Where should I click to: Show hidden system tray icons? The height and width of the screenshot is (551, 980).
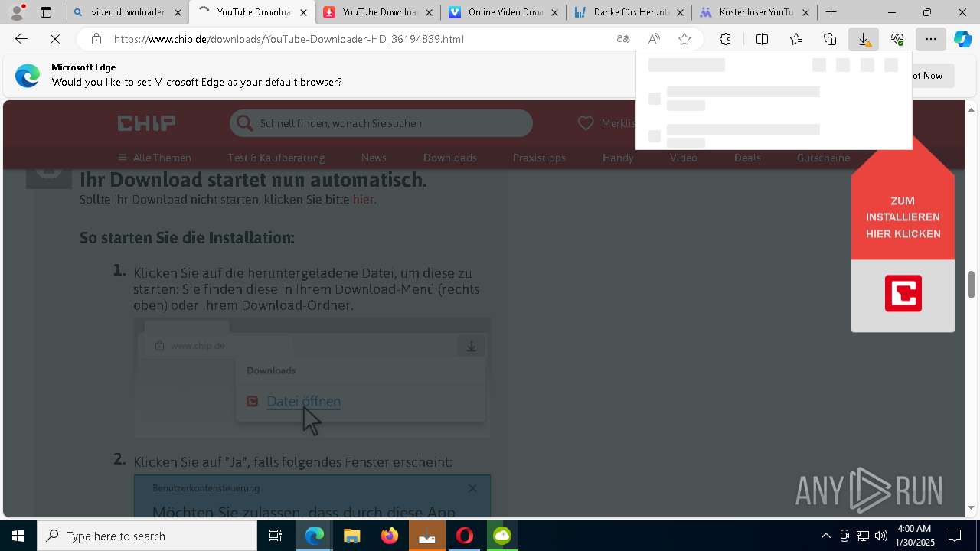tap(825, 536)
